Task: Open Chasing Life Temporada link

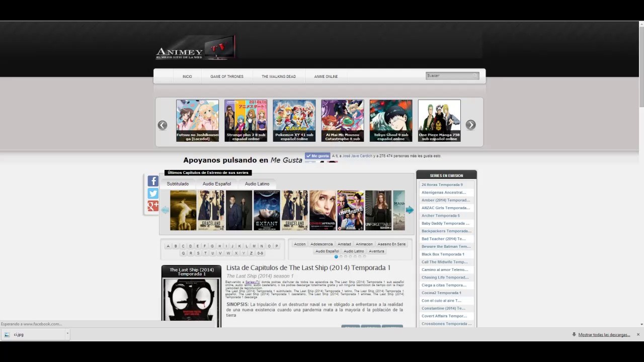Action: [x=446, y=278]
